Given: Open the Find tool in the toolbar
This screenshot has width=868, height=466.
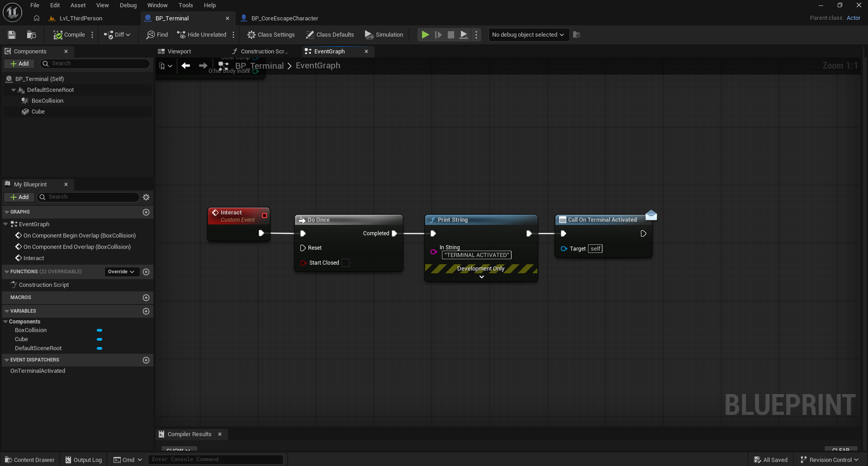Looking at the screenshot, I should coord(157,35).
